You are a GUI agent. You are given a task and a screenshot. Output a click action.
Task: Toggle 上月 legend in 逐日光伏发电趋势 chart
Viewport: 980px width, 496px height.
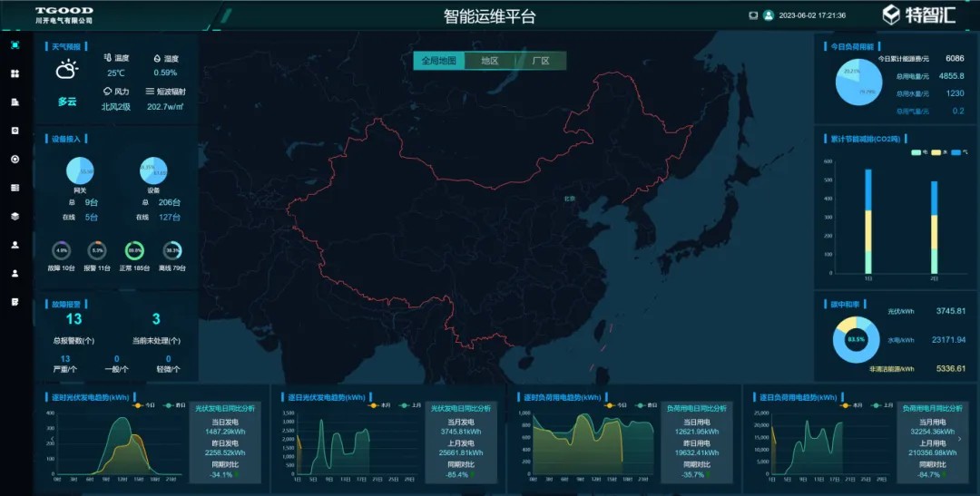pyautogui.click(x=411, y=405)
